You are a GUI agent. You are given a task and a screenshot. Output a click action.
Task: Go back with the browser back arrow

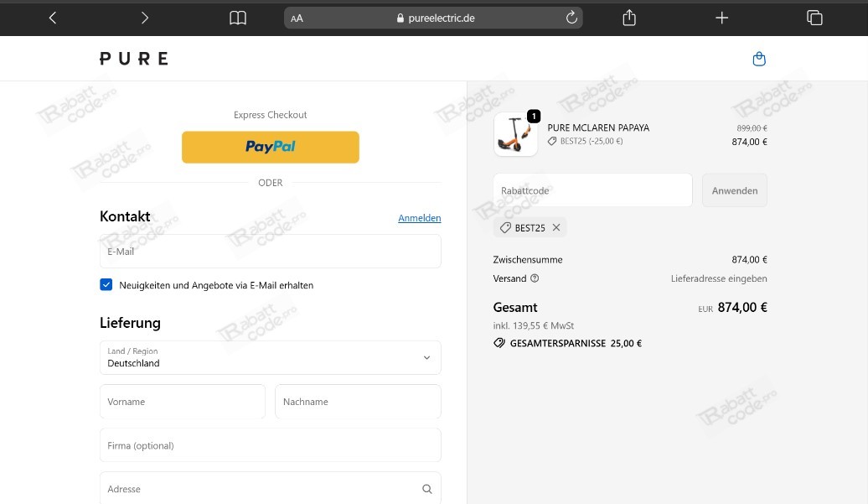[53, 18]
